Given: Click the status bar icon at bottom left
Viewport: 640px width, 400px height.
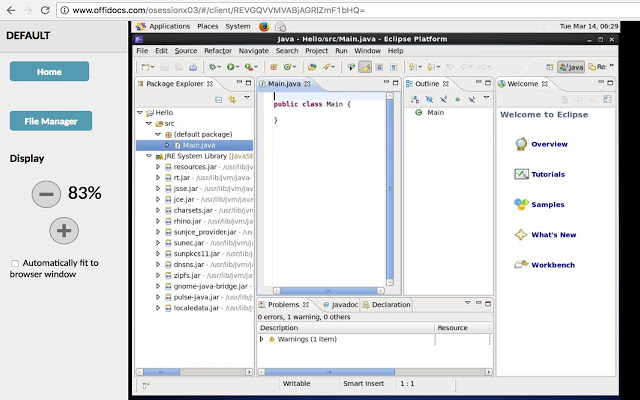Looking at the screenshot, I should (146, 384).
